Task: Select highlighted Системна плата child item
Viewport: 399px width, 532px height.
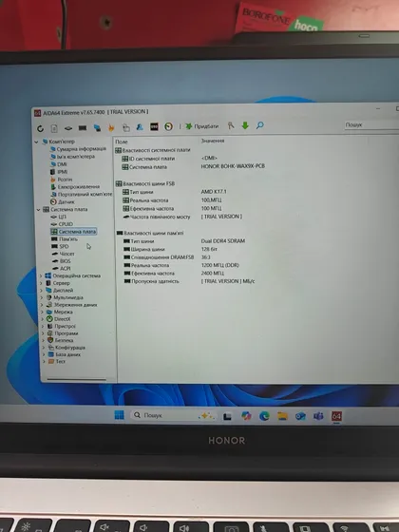Action: [74, 232]
